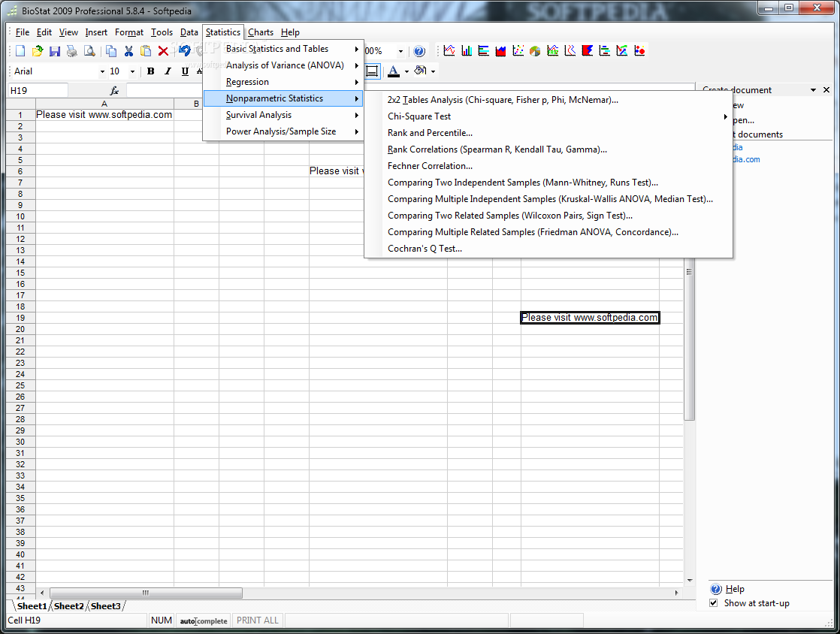This screenshot has height=634, width=840.
Task: Click the Paste clipboard icon
Action: tap(146, 51)
